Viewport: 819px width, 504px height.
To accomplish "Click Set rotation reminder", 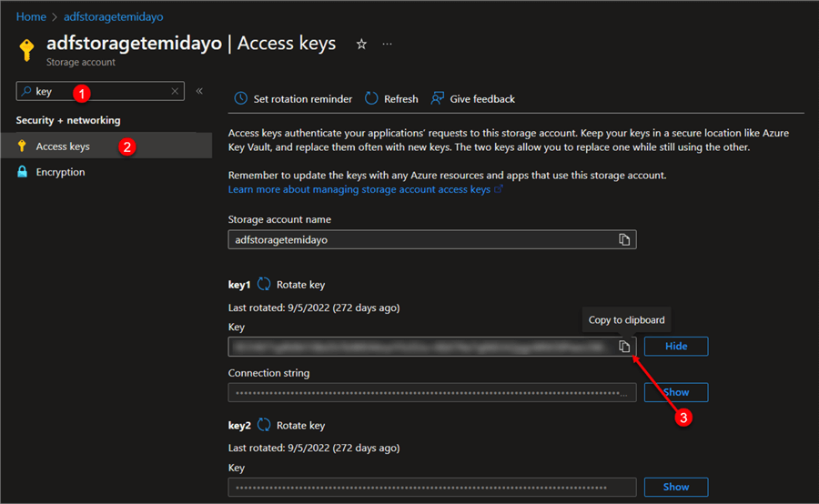I will click(x=293, y=98).
